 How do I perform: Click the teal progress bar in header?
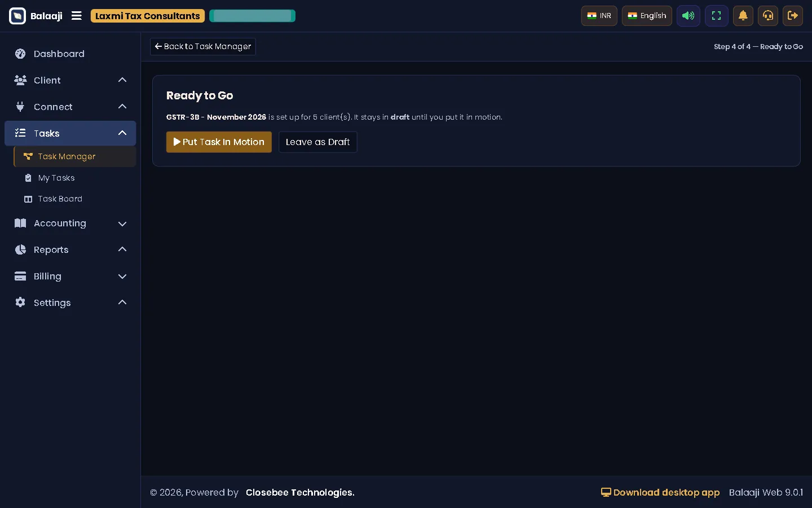click(x=252, y=16)
